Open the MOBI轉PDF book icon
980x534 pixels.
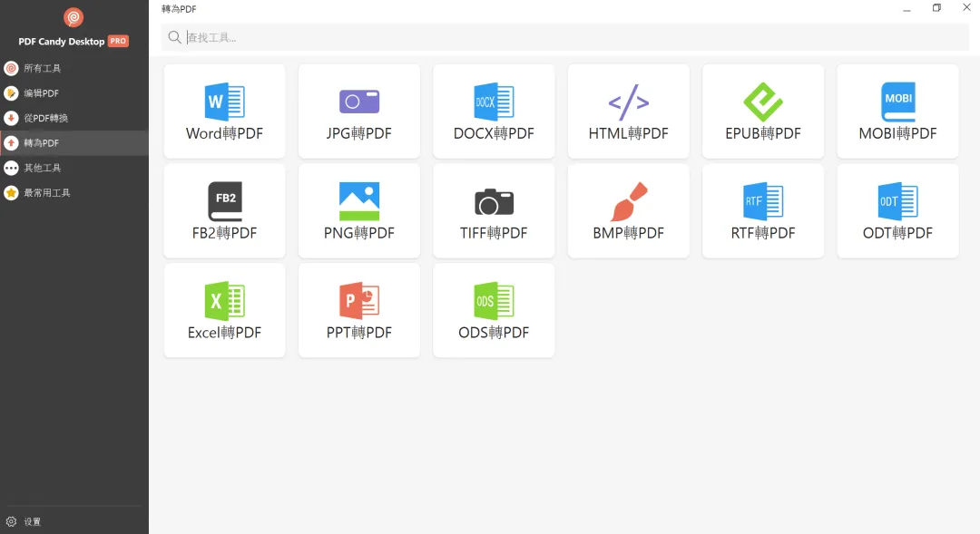tap(898, 102)
